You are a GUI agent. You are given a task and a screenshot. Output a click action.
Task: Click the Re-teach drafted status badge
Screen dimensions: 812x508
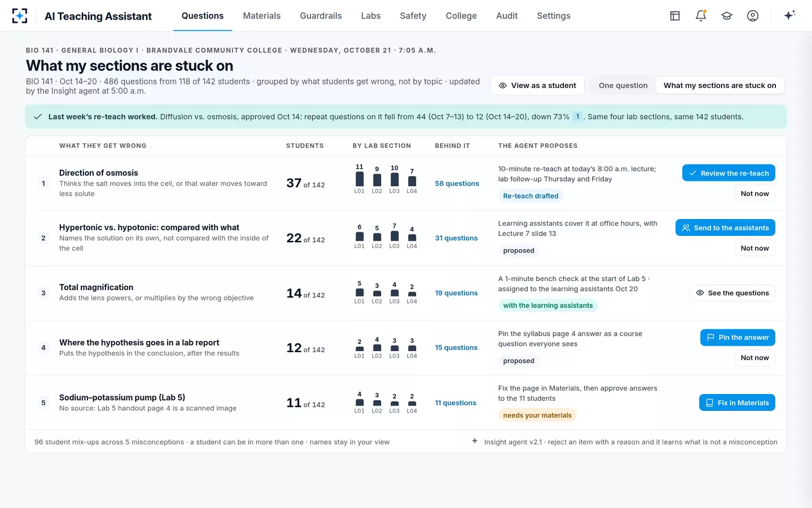[x=531, y=196]
